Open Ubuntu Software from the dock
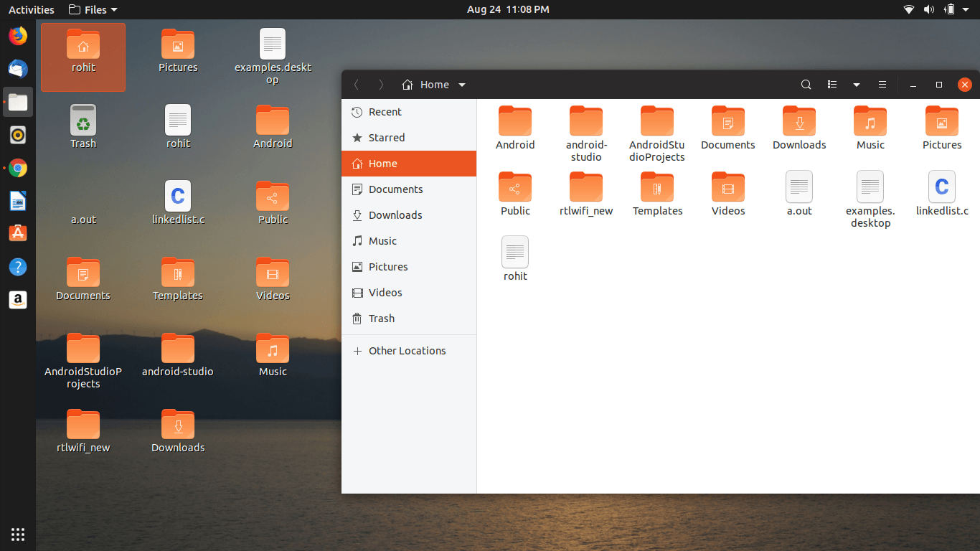980x551 pixels. pos(18,233)
